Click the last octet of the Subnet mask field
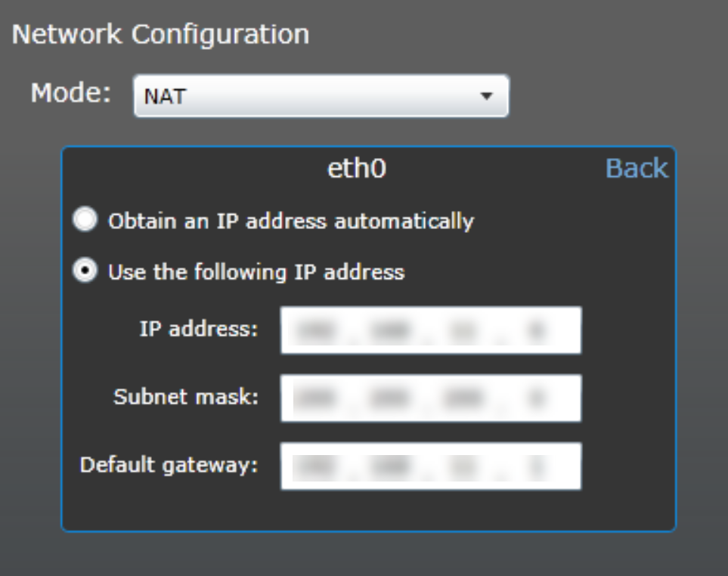 click(x=537, y=398)
